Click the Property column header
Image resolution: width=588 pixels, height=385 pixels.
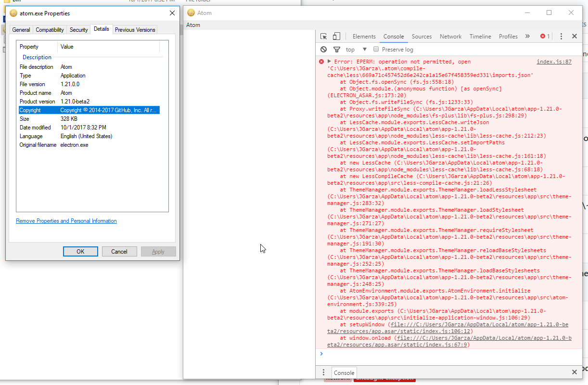click(x=37, y=47)
